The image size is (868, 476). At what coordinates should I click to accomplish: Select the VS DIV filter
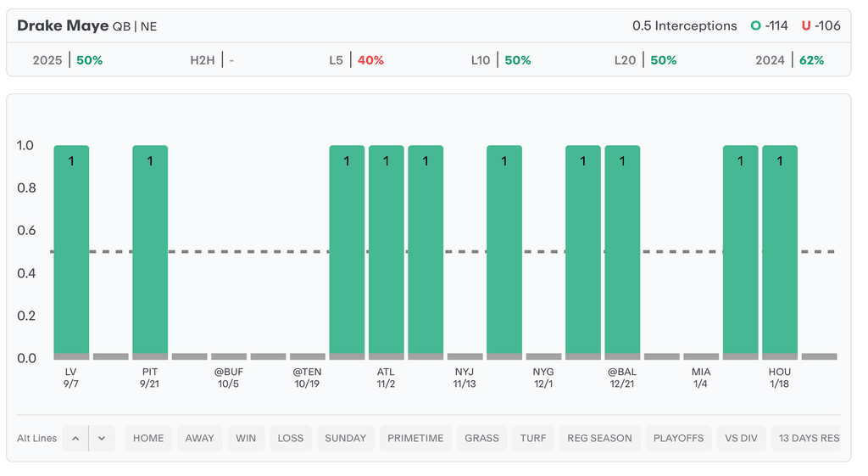click(x=742, y=439)
